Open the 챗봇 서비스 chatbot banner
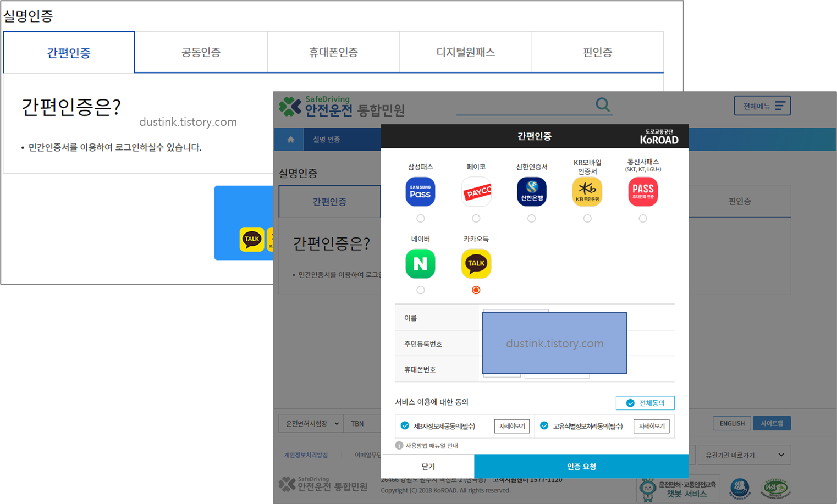The height and width of the screenshot is (504, 837). pos(679,488)
